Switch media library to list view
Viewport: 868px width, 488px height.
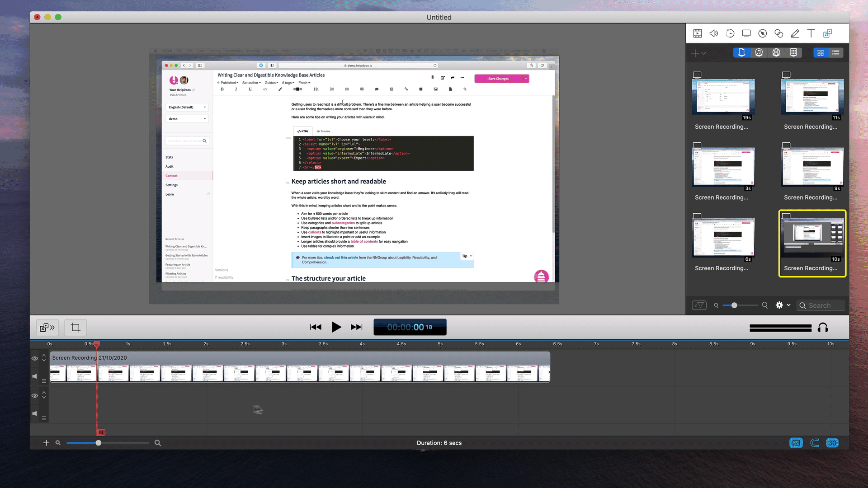pos(836,53)
